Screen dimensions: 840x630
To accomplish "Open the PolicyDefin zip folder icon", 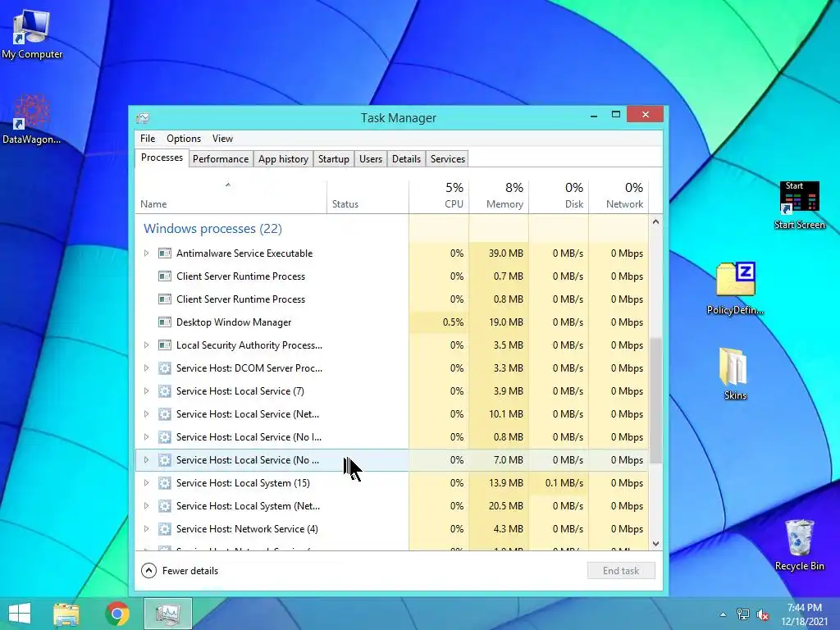I will coord(736,288).
